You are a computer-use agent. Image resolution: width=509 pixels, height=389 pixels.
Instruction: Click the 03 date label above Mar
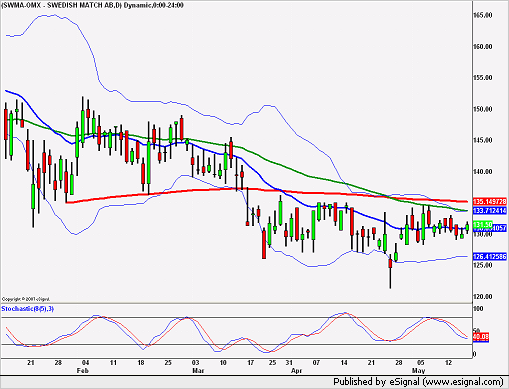[x=195, y=363]
